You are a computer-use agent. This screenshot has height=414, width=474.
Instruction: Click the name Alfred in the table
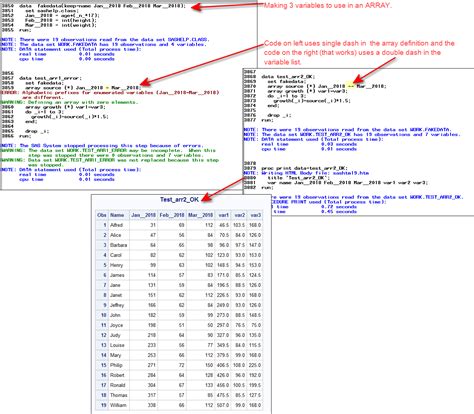[x=116, y=225]
